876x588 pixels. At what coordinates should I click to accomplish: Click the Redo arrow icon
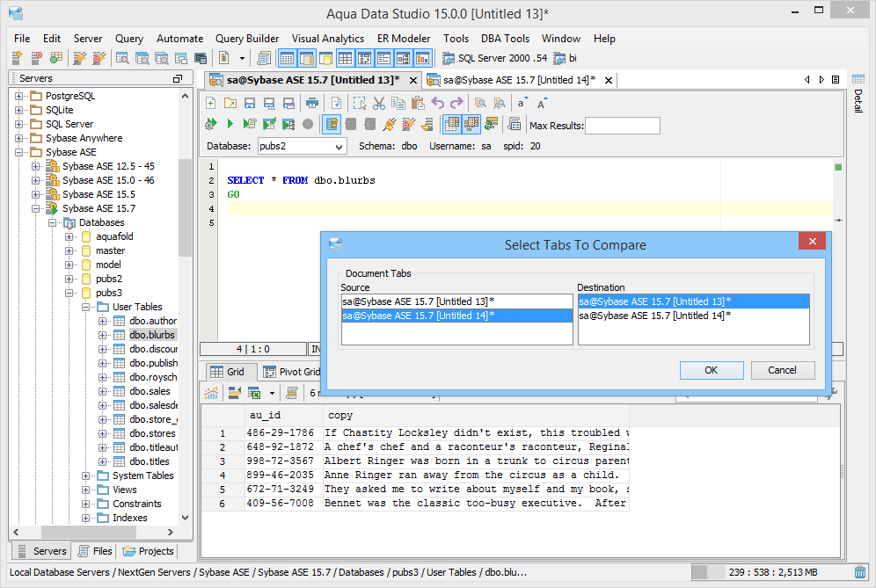pyautogui.click(x=457, y=104)
